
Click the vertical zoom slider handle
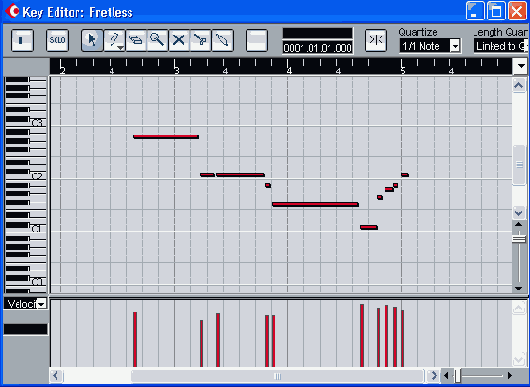[519, 239]
